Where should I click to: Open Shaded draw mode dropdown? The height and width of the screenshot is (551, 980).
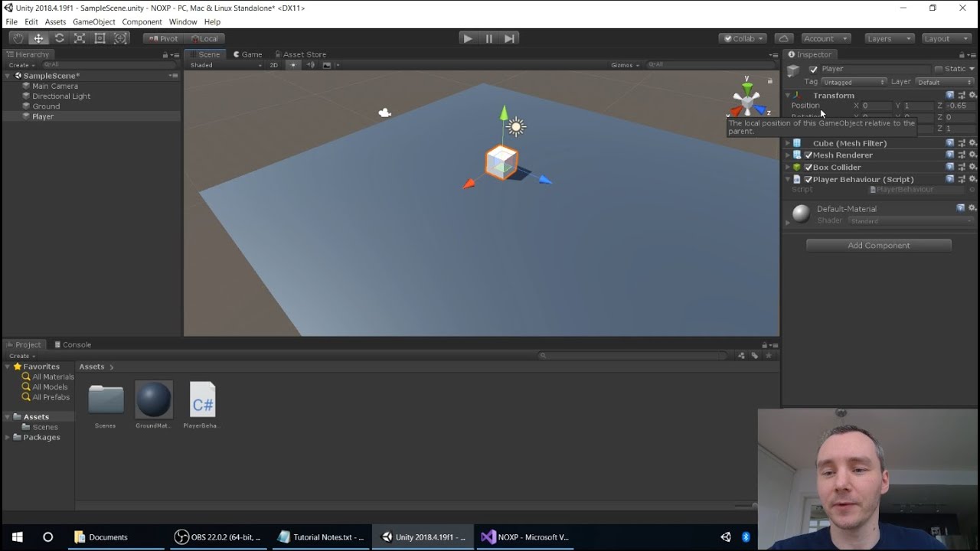(x=226, y=65)
